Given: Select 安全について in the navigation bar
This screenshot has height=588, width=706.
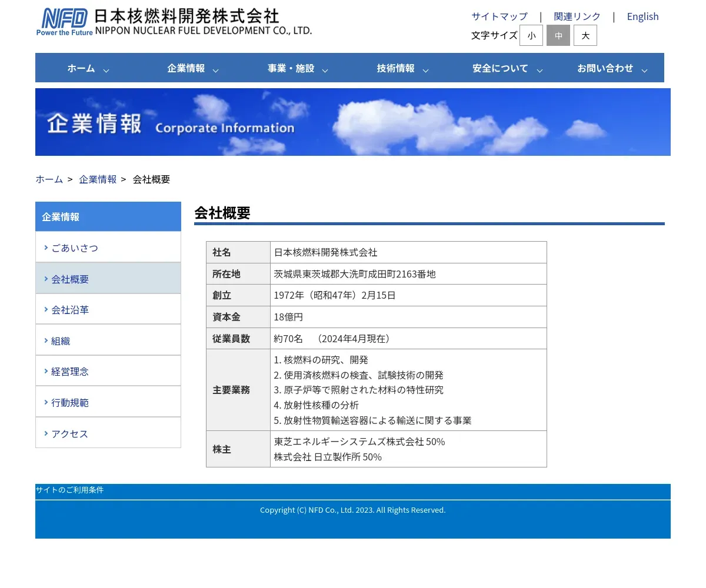Looking at the screenshot, I should (507, 68).
